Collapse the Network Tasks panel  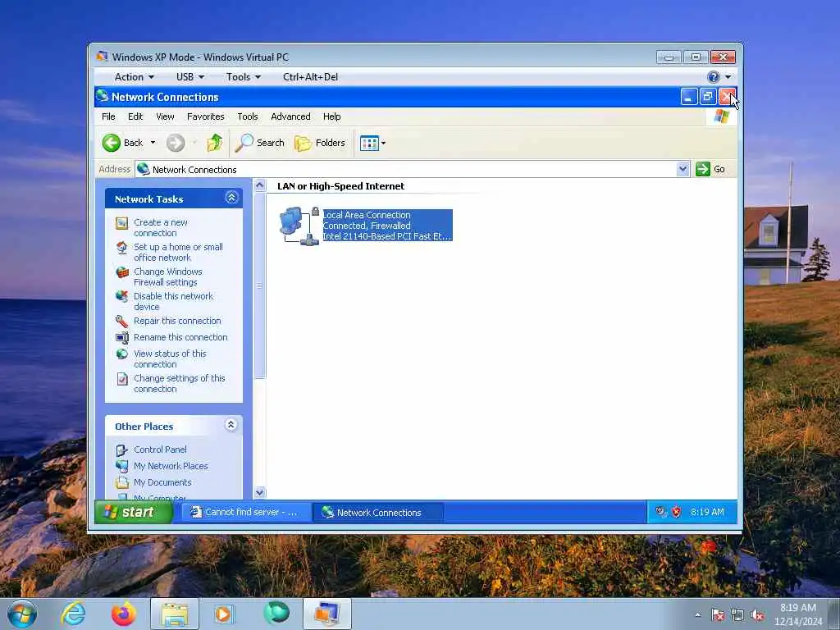click(x=231, y=198)
